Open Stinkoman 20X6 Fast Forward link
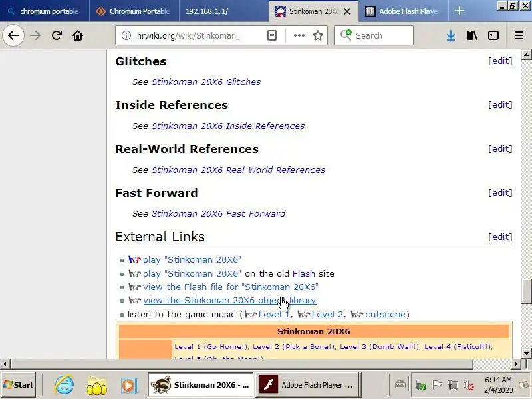532x399 pixels. click(218, 213)
